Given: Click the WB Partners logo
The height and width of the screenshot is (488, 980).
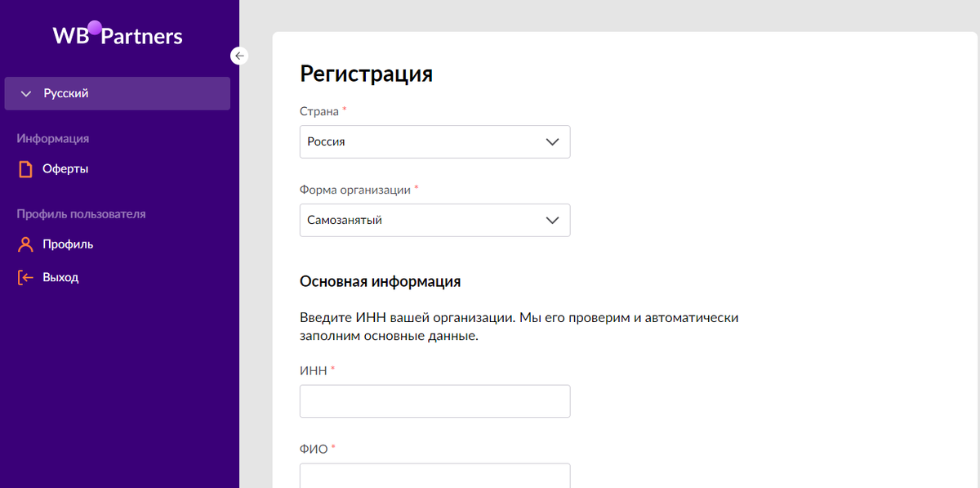Looking at the screenshot, I should (117, 34).
